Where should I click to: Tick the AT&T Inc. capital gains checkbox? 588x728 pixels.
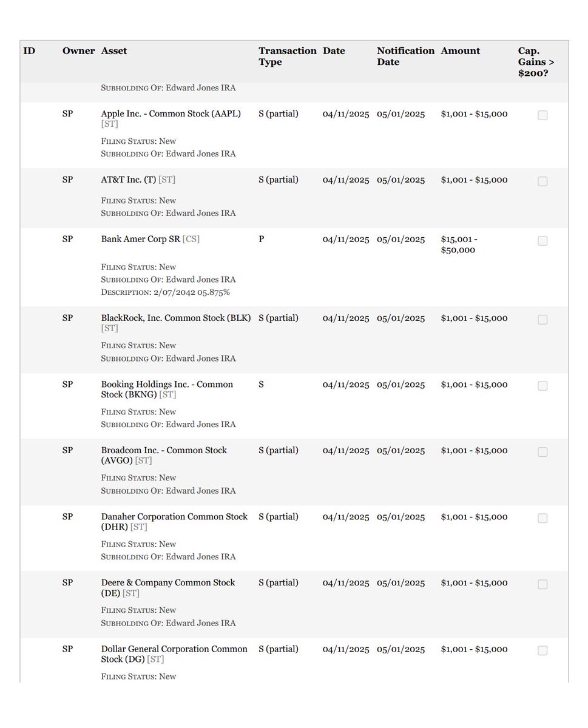click(542, 181)
